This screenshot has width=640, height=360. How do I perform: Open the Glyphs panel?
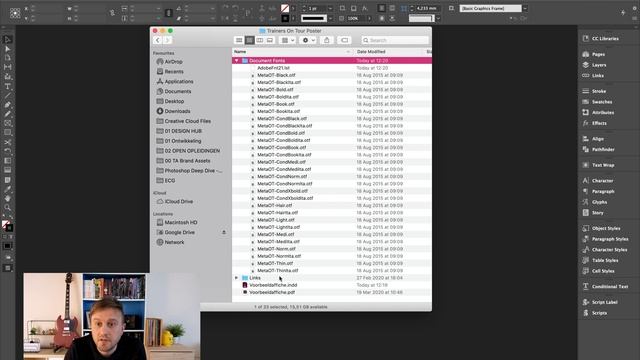(595, 202)
